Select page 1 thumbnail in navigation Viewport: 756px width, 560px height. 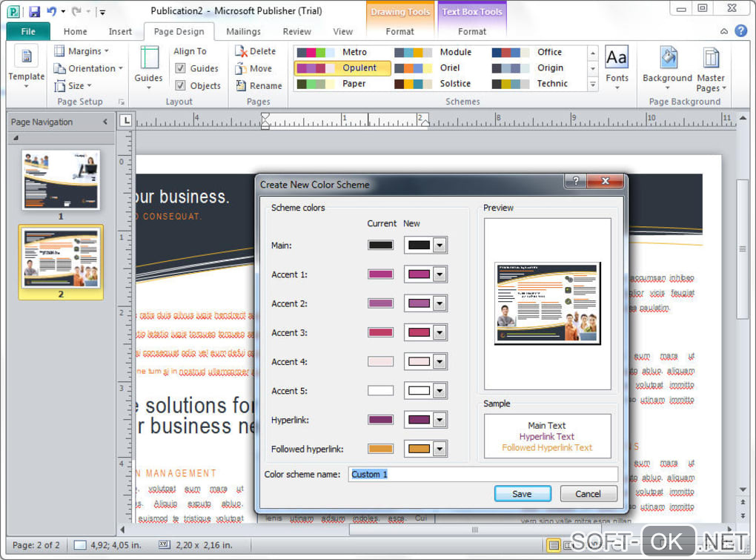(x=61, y=180)
